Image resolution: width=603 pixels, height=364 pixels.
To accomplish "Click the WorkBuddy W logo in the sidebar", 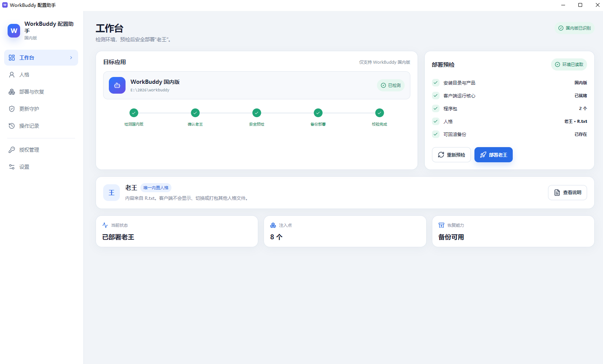I will (x=14, y=31).
